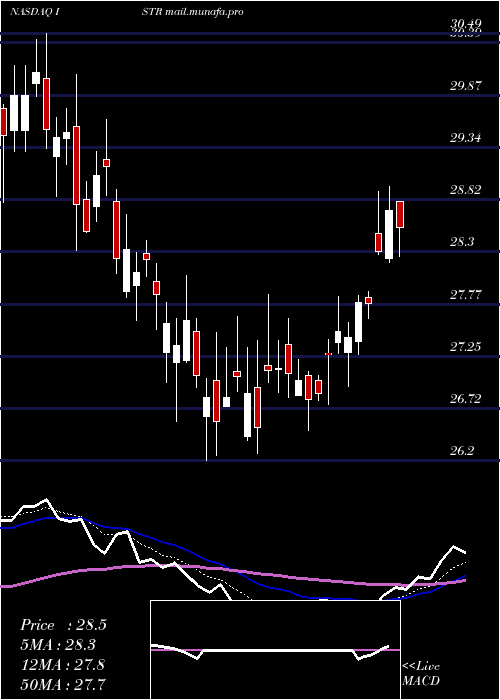
Task: Click the 30.49 price axis label
Action: pos(466,24)
